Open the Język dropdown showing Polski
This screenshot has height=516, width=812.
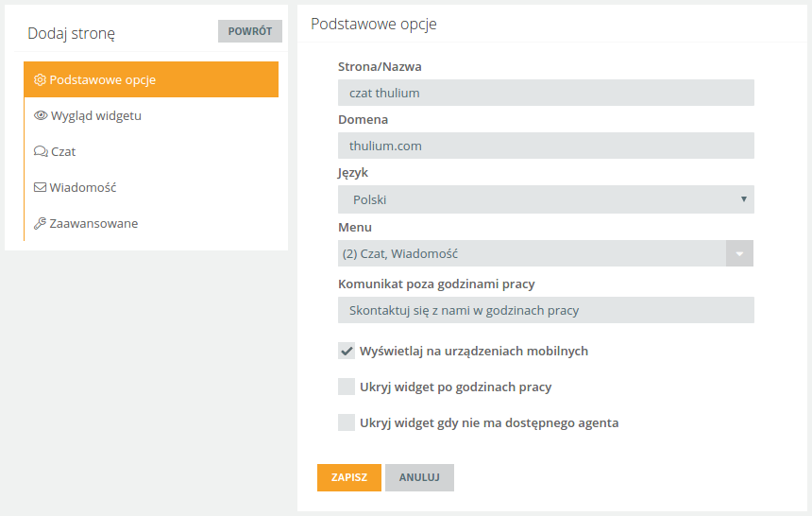pyautogui.click(x=546, y=199)
